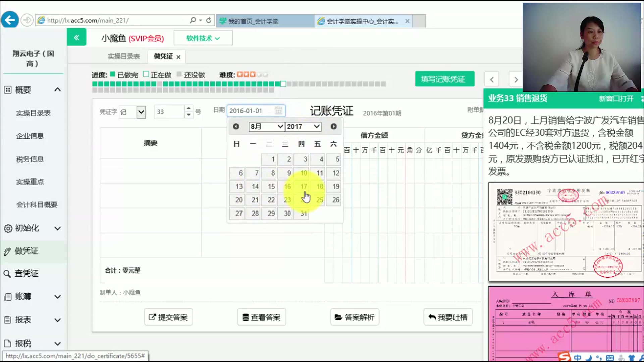Click the browser refresh icon
The height and width of the screenshot is (362, 644).
[x=209, y=20]
